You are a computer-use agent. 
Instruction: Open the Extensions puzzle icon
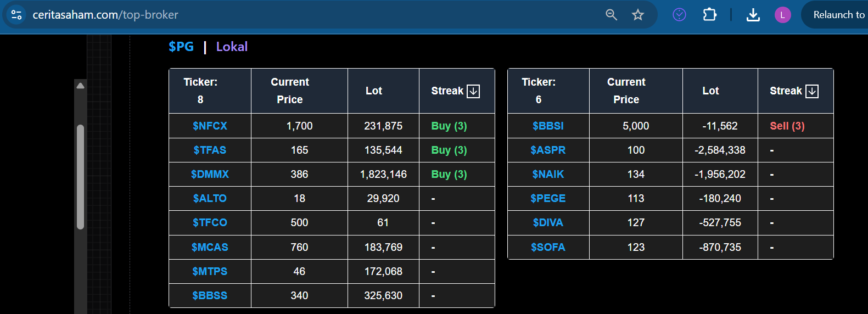coord(710,15)
